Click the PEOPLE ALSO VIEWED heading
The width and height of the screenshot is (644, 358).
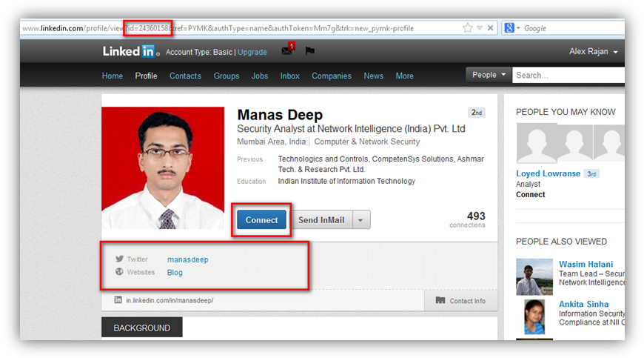tap(561, 242)
